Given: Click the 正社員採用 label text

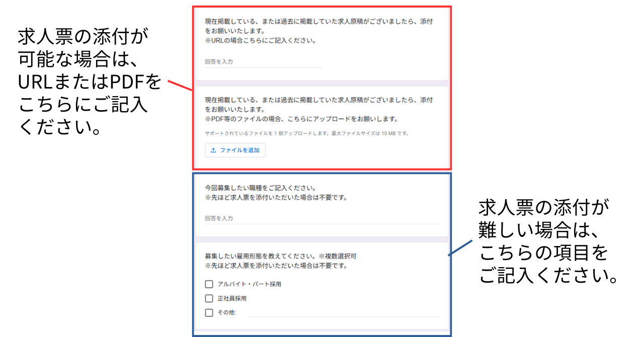Looking at the screenshot, I should point(232,298).
